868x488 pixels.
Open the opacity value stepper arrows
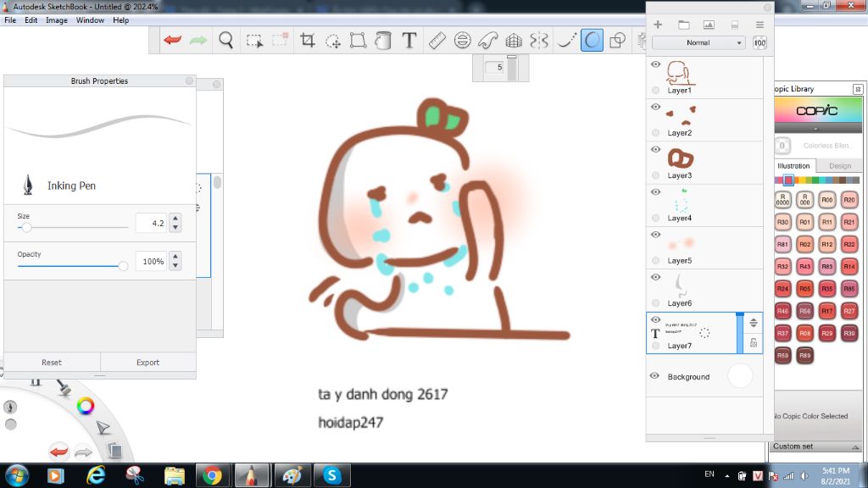click(175, 261)
